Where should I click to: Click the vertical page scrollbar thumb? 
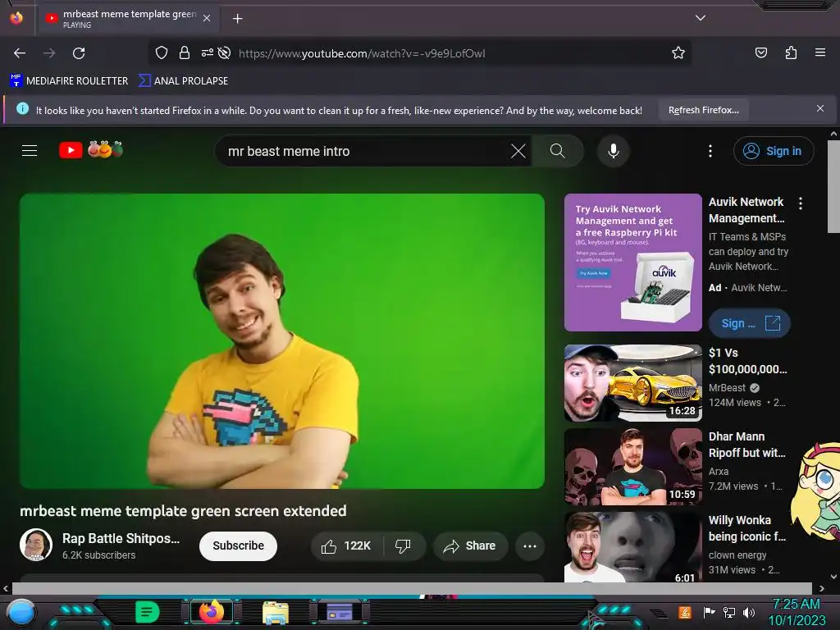pos(833,186)
